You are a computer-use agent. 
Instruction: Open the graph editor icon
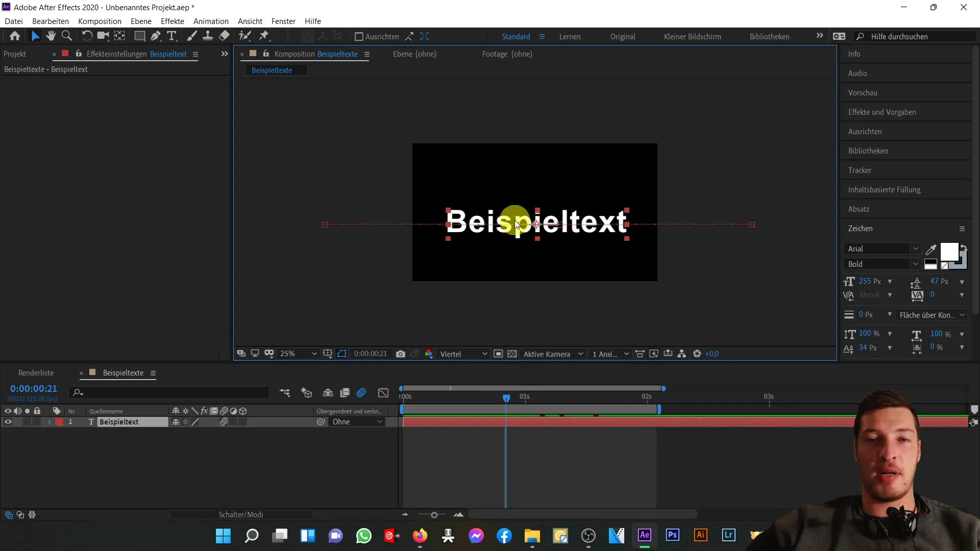point(383,393)
